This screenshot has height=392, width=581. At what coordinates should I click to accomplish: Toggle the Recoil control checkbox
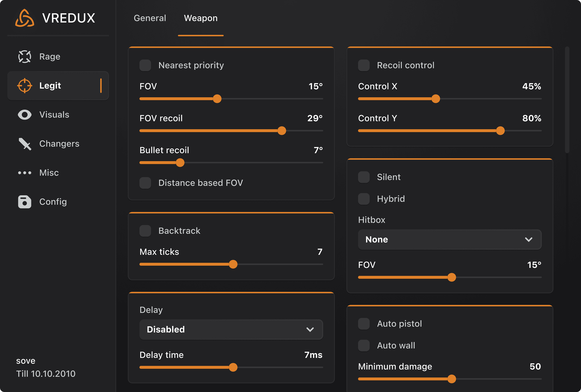364,65
